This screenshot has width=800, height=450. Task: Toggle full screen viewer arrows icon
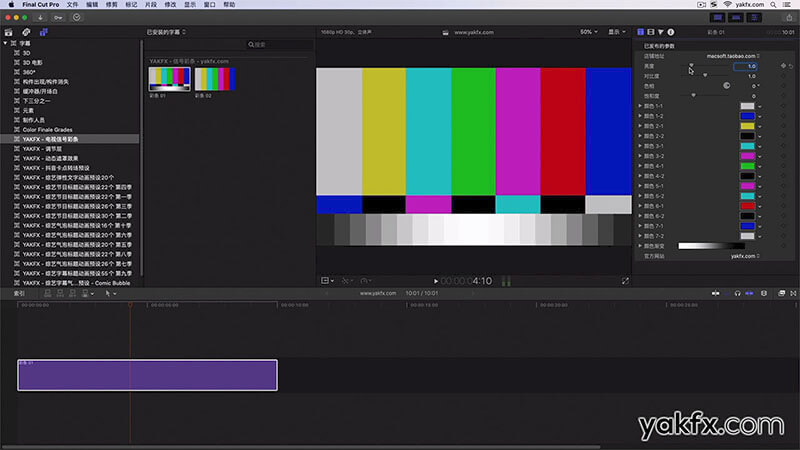click(625, 281)
